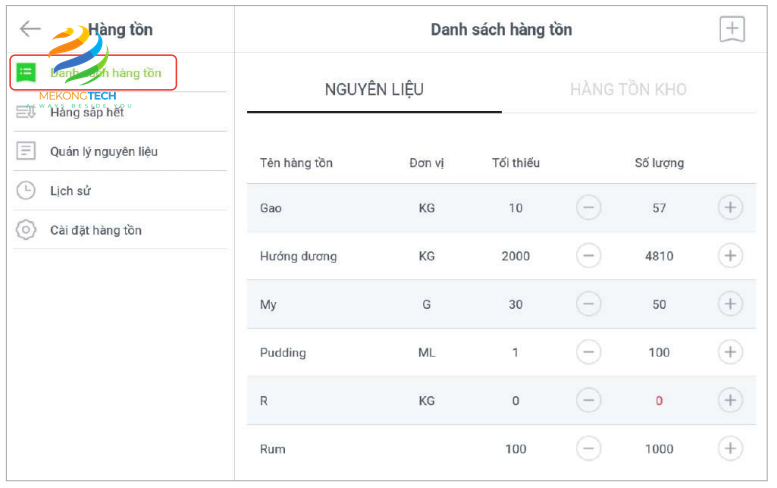Viewport: 777px width, 488px height.
Task: Add to the Pudding quantity
Action: (x=731, y=352)
